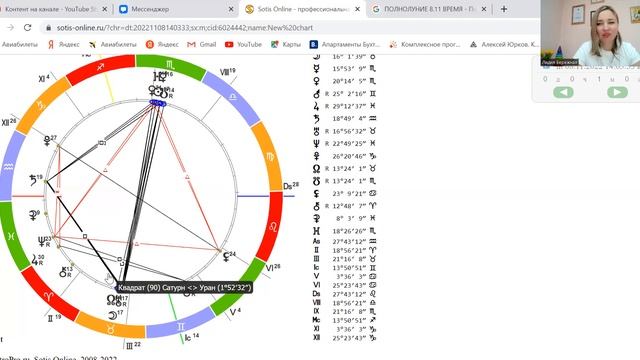Click the Aries sign on red segment
640x360 pixels.
[x=49, y=296]
